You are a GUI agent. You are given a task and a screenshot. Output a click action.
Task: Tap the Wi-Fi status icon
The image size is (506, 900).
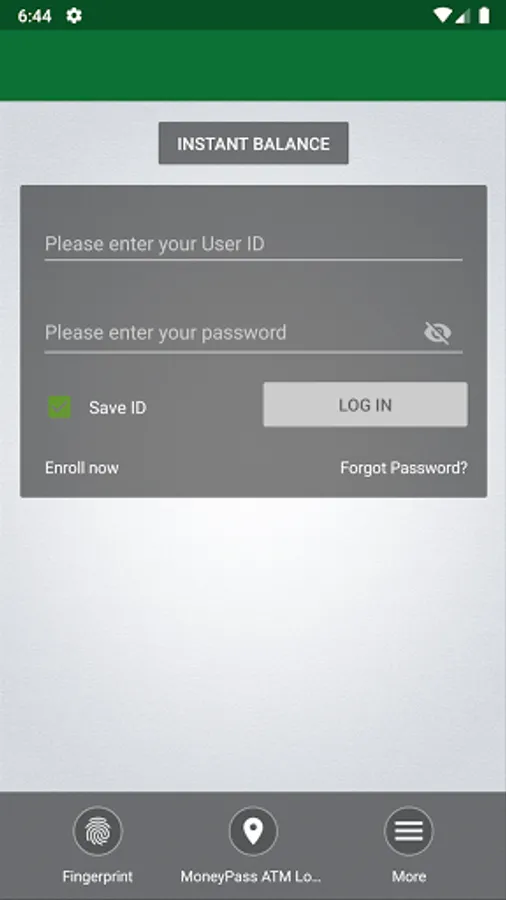(x=442, y=15)
